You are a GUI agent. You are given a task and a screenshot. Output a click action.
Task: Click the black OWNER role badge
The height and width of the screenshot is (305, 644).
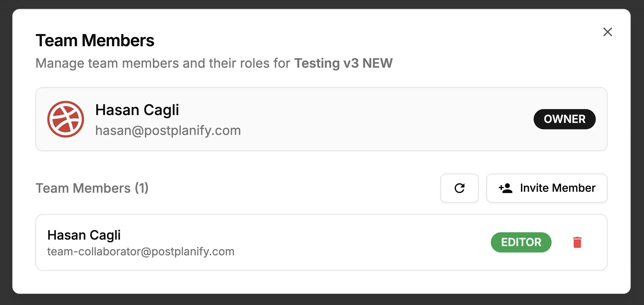(x=564, y=119)
